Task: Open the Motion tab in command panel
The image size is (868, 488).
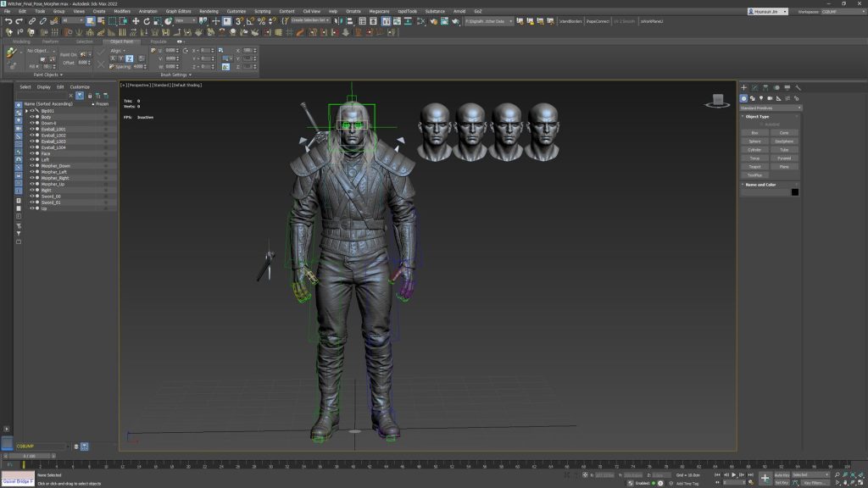Action: tap(776, 87)
